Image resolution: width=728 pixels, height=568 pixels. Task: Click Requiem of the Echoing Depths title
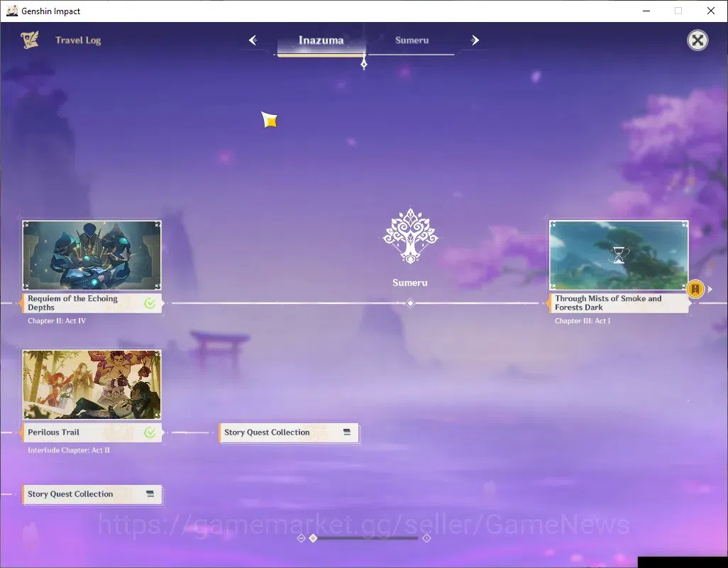[72, 302]
